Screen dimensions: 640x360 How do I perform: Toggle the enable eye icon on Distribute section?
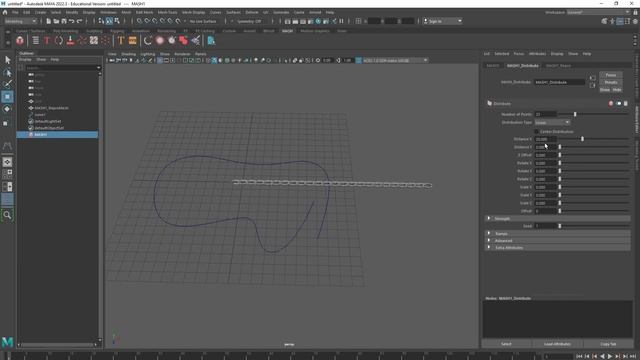(x=618, y=104)
